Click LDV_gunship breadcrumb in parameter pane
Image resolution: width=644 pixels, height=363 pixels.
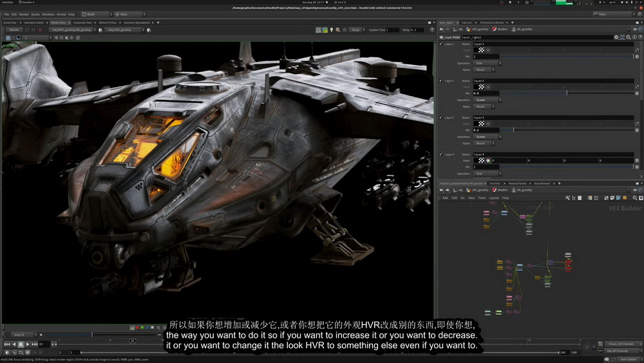(x=477, y=30)
